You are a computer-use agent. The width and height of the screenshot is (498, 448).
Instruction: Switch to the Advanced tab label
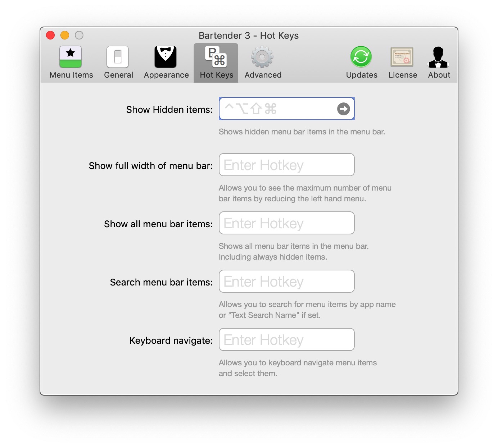coord(263,75)
